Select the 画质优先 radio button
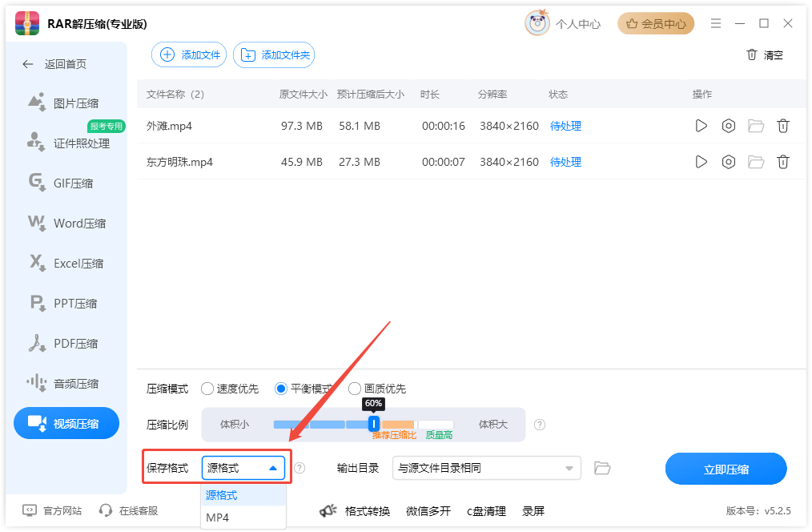This screenshot has height=532, width=812. (354, 389)
